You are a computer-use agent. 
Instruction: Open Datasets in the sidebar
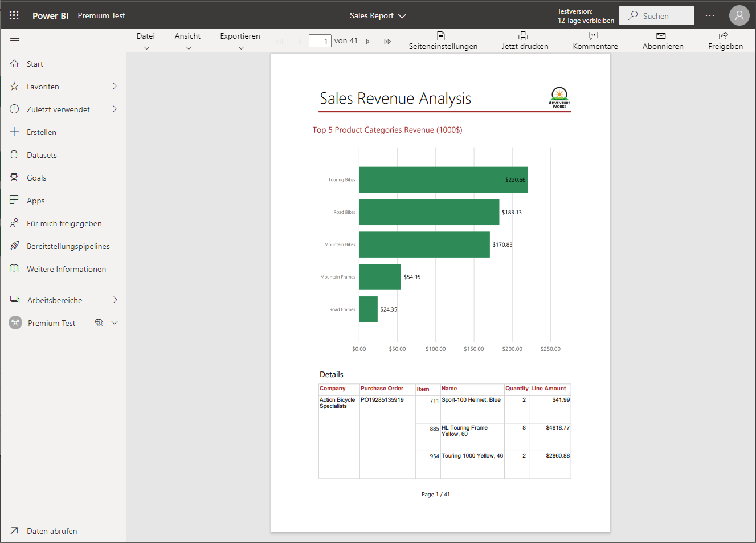[x=42, y=155]
